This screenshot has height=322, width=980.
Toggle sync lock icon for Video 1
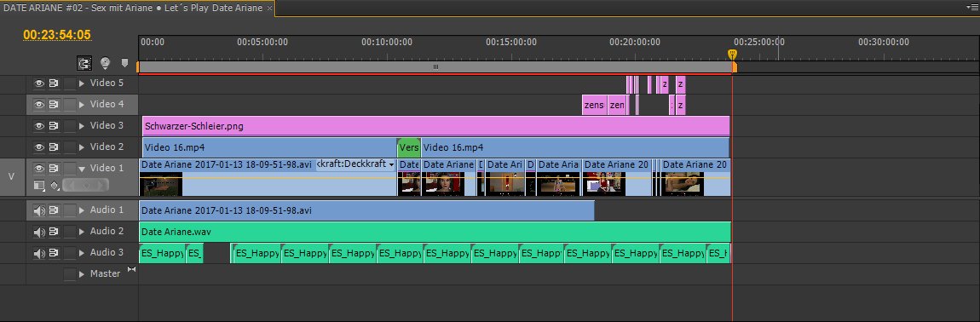(x=55, y=168)
